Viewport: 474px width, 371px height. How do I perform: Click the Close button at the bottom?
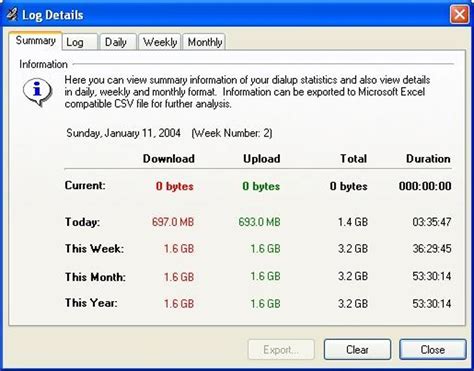point(433,350)
